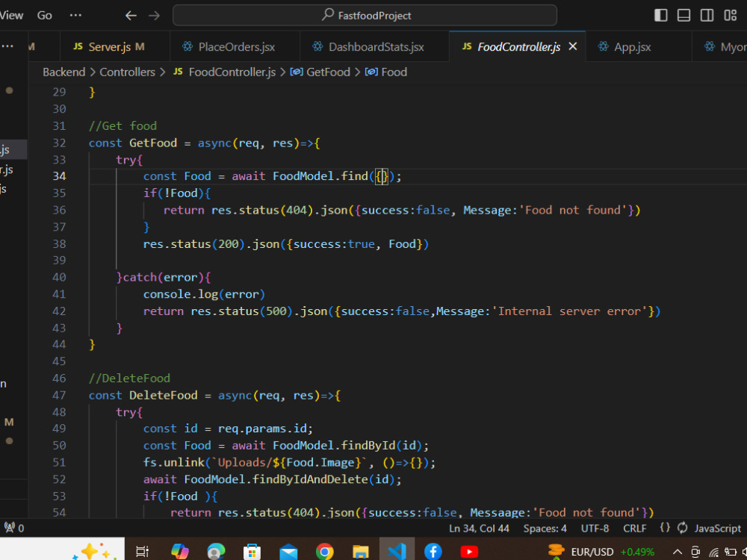Click the Go Back navigation arrow
Image resolution: width=747 pixels, height=560 pixels.
pos(131,14)
